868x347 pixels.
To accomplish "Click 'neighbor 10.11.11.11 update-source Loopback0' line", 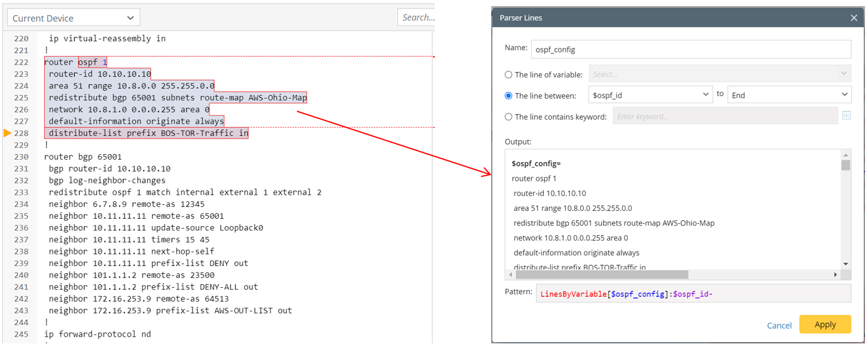I will click(x=156, y=228).
